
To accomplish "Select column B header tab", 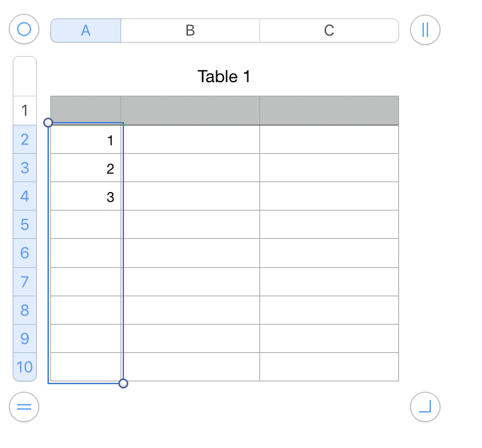I will (190, 30).
